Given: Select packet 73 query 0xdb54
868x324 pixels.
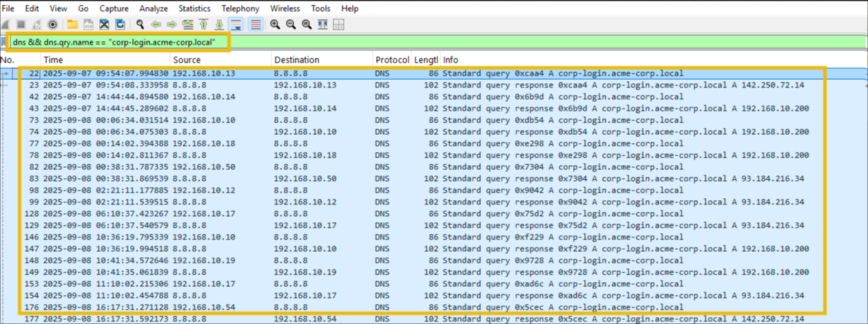Looking at the screenshot, I should (434, 120).
